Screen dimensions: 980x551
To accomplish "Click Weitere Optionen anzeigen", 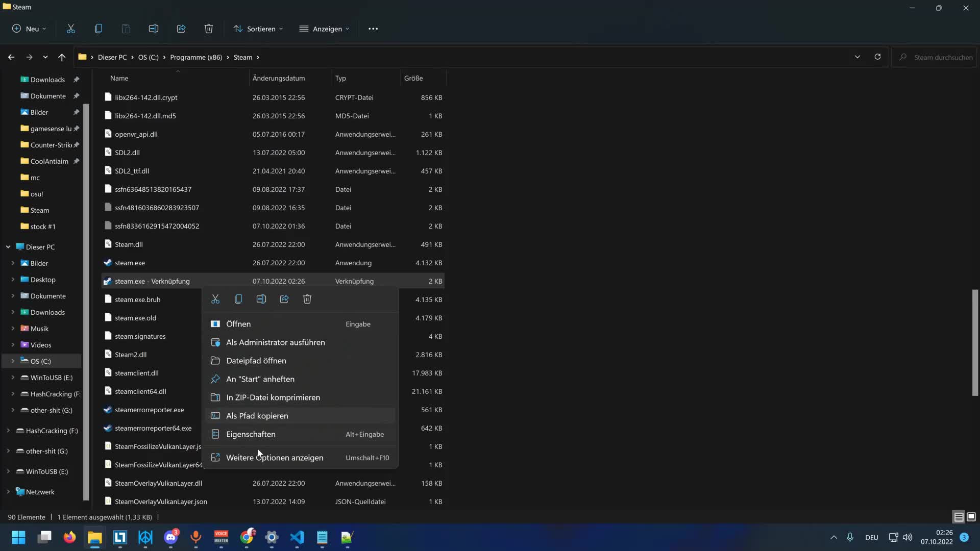I will (275, 458).
